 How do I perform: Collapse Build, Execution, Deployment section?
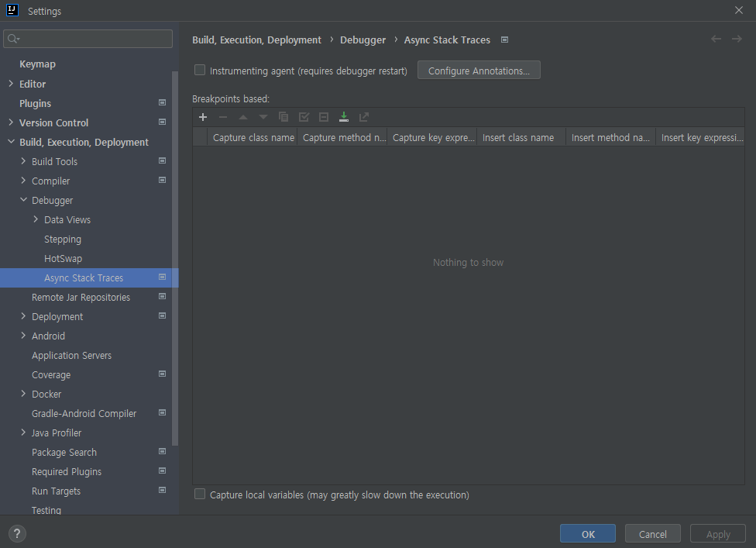coord(11,142)
